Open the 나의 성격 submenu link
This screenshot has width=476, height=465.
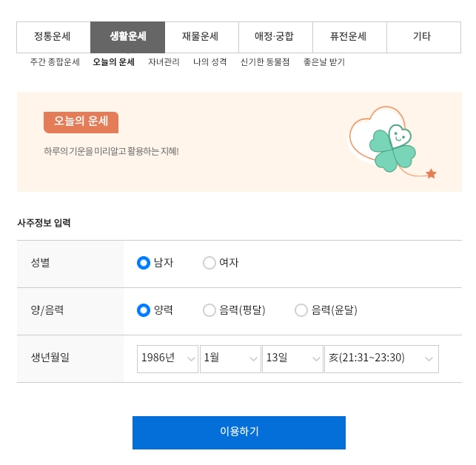coord(209,62)
